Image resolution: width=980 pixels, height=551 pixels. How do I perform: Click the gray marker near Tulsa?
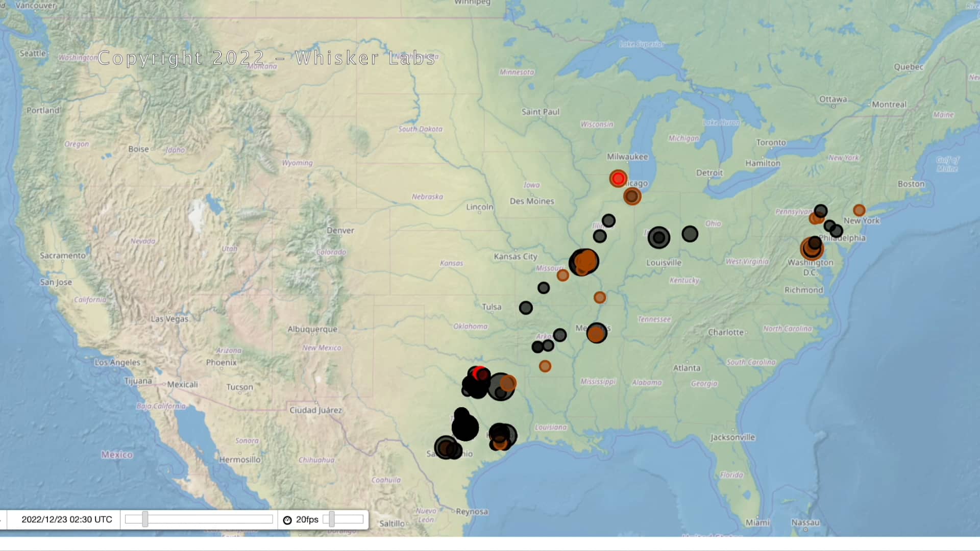pyautogui.click(x=526, y=309)
